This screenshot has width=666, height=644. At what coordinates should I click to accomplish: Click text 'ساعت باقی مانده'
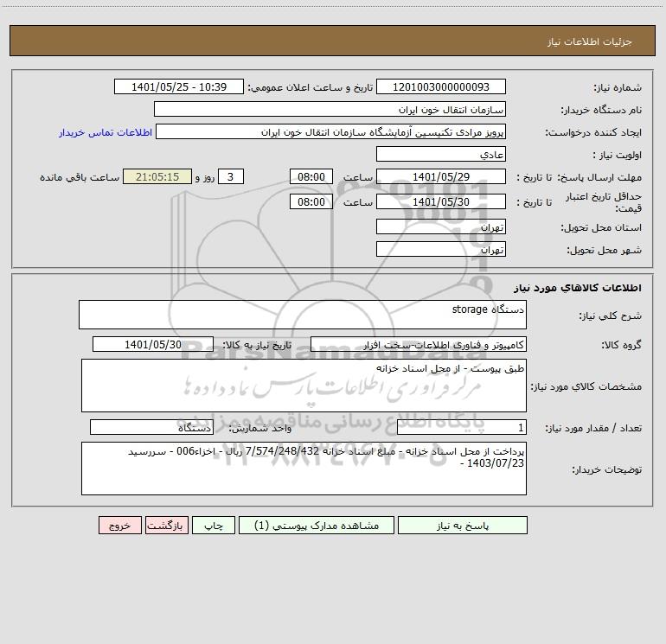point(80,177)
